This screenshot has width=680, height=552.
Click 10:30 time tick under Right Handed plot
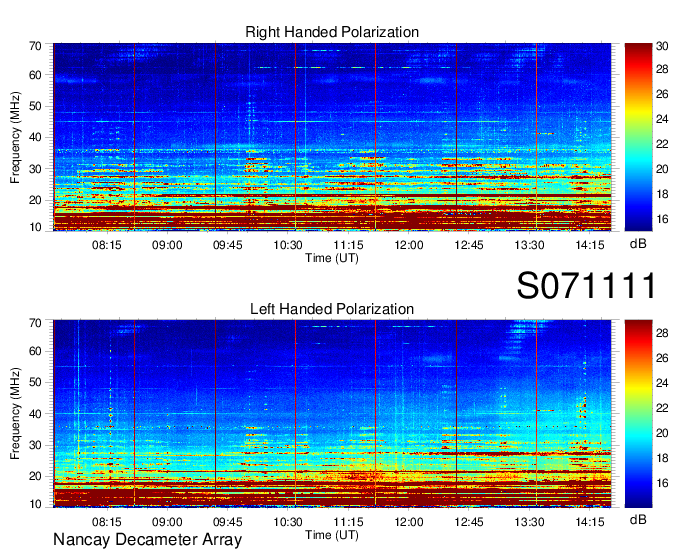tap(288, 245)
